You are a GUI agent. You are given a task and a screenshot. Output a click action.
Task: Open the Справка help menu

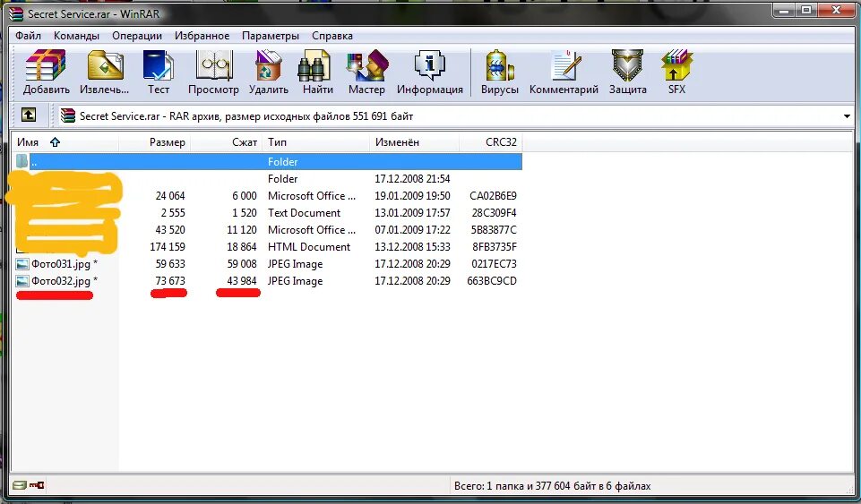[x=332, y=36]
